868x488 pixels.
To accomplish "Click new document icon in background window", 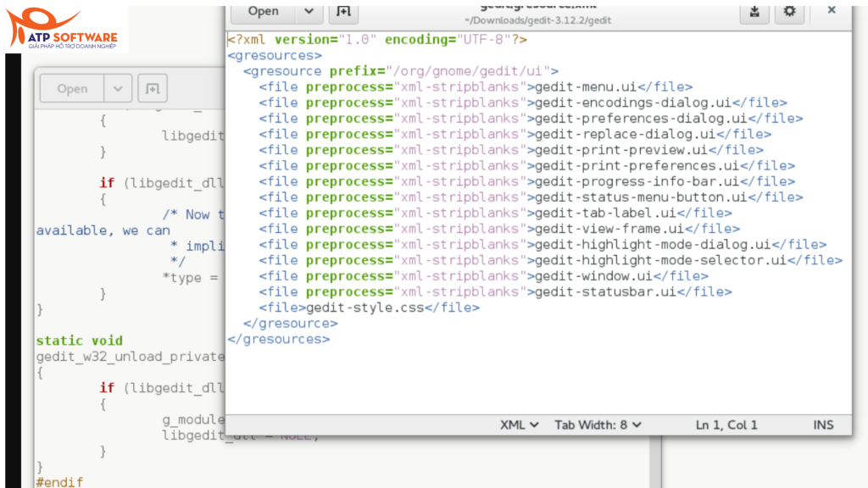I will 152,88.
